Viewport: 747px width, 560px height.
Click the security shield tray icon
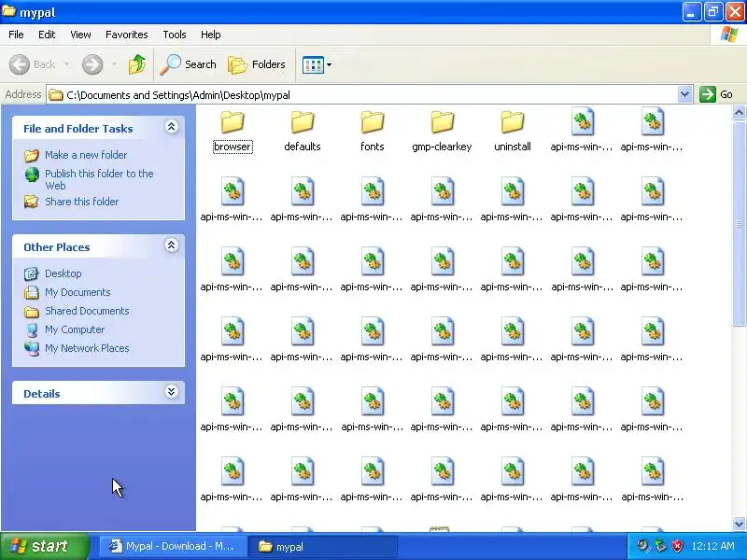coord(677,546)
